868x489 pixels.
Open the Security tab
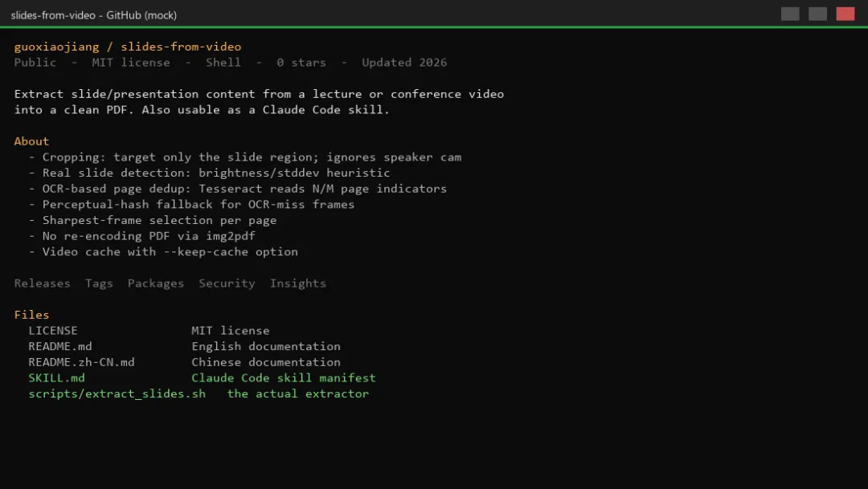click(x=227, y=283)
